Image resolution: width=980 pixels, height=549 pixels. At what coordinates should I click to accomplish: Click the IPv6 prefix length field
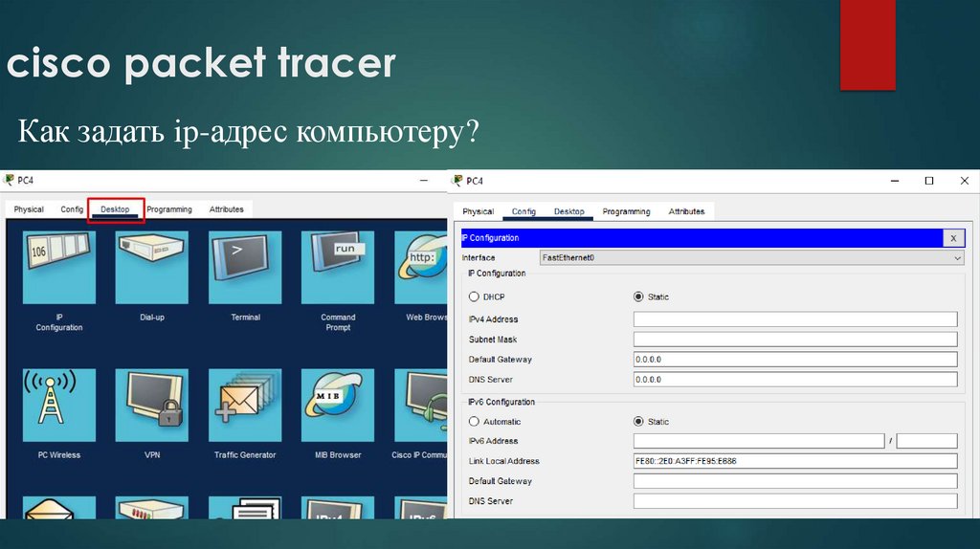[926, 441]
